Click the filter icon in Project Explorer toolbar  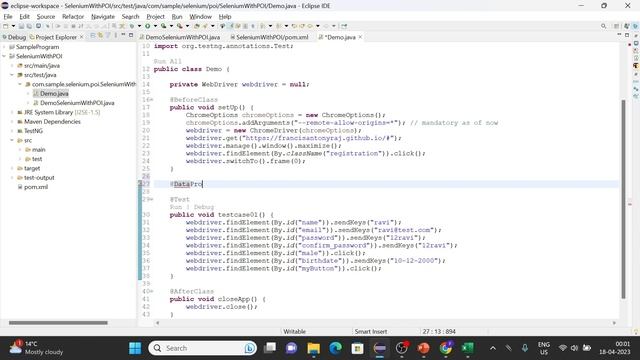[x=108, y=36]
